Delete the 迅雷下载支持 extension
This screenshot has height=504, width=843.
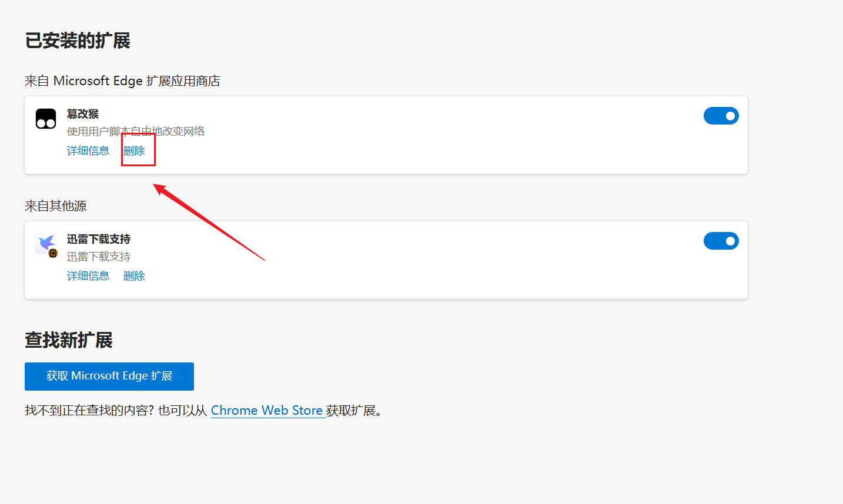(134, 276)
